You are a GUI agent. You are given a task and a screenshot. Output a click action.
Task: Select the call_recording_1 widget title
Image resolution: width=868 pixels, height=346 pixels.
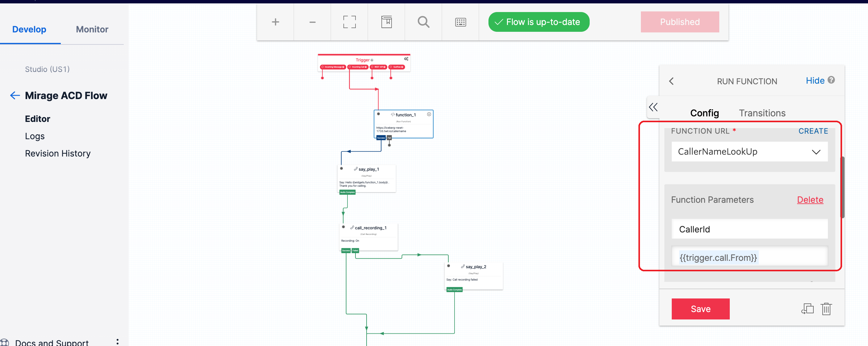pyautogui.click(x=370, y=228)
